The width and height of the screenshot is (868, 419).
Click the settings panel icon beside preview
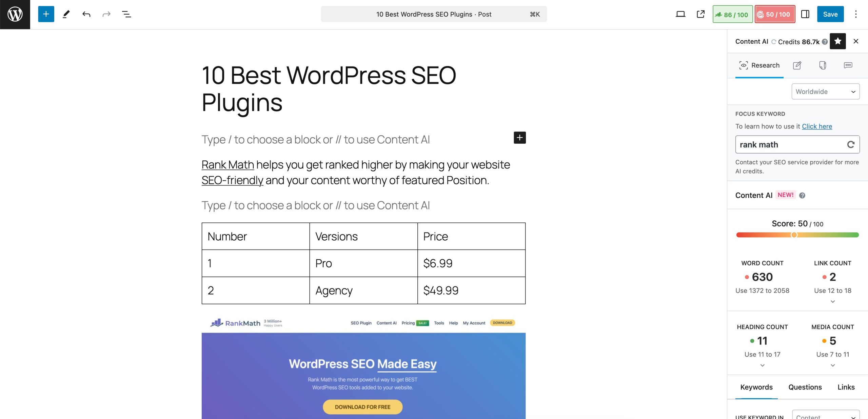click(x=806, y=14)
